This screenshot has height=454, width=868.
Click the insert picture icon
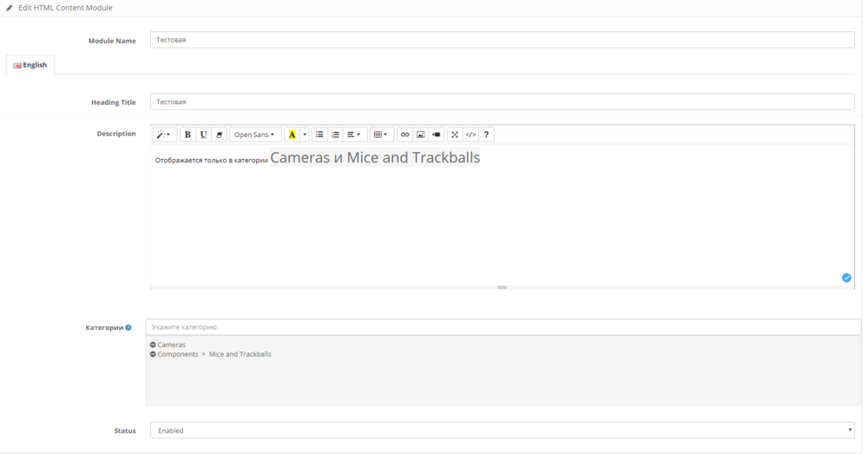click(x=420, y=135)
